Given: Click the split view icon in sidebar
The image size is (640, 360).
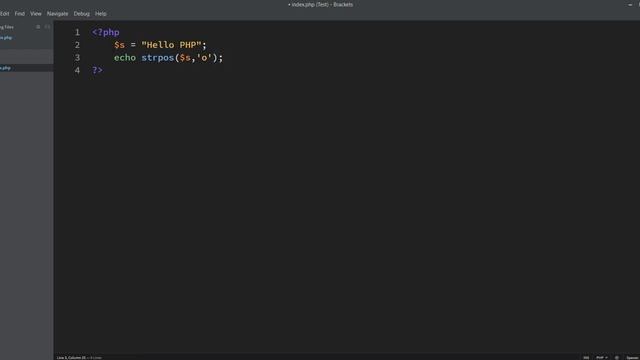Looking at the screenshot, I should 47,27.
